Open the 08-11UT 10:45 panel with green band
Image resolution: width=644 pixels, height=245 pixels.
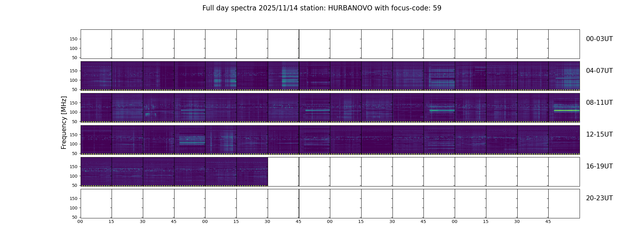pyautogui.click(x=439, y=108)
